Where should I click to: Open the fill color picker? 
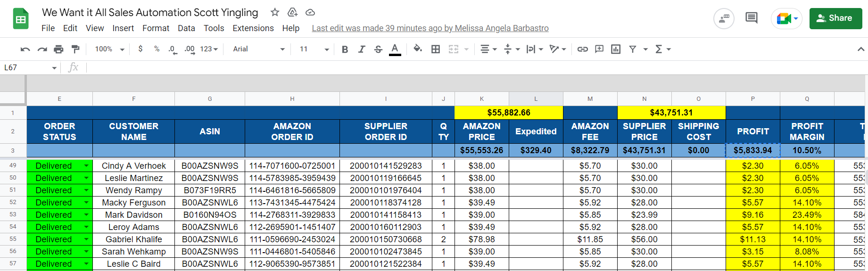coord(417,49)
